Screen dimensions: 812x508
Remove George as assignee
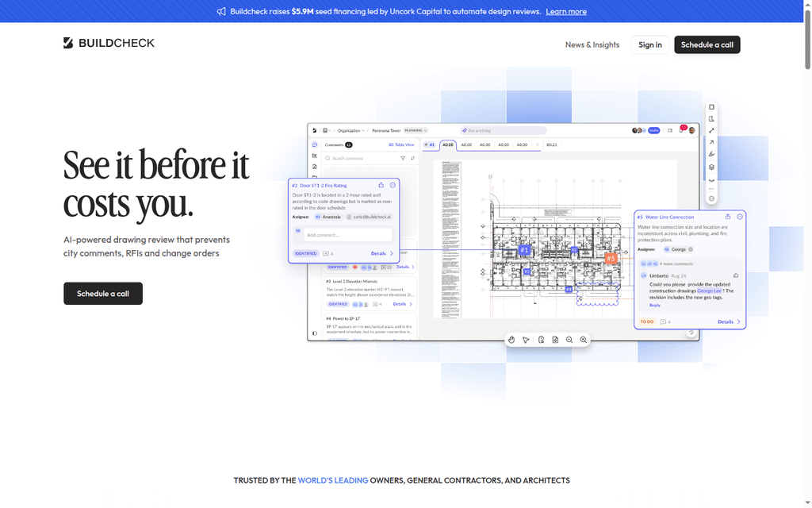point(691,249)
